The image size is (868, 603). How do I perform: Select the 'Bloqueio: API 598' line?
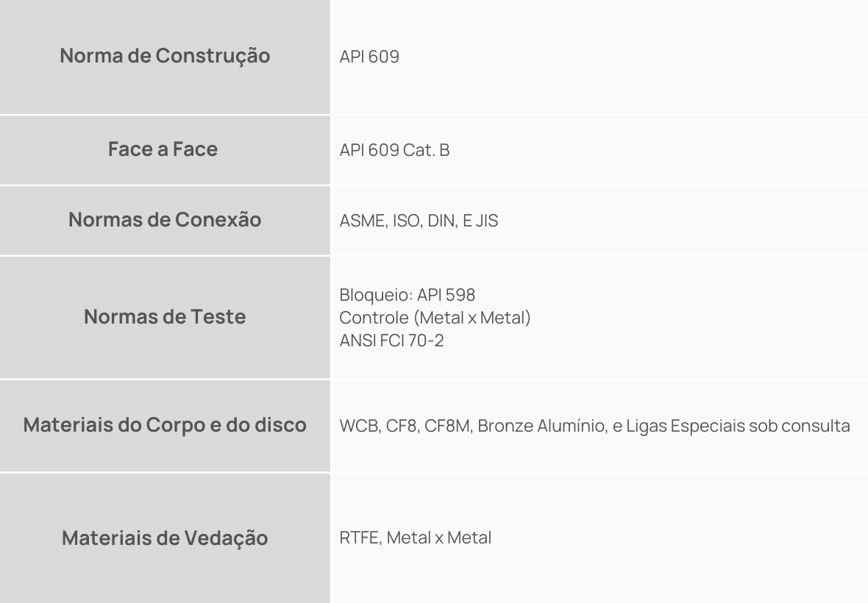click(x=407, y=295)
